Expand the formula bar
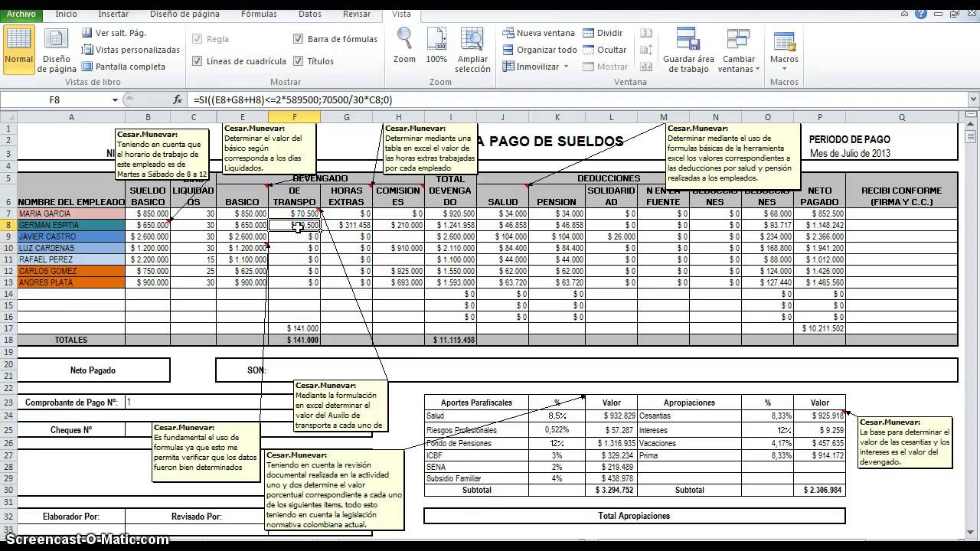 (x=973, y=99)
